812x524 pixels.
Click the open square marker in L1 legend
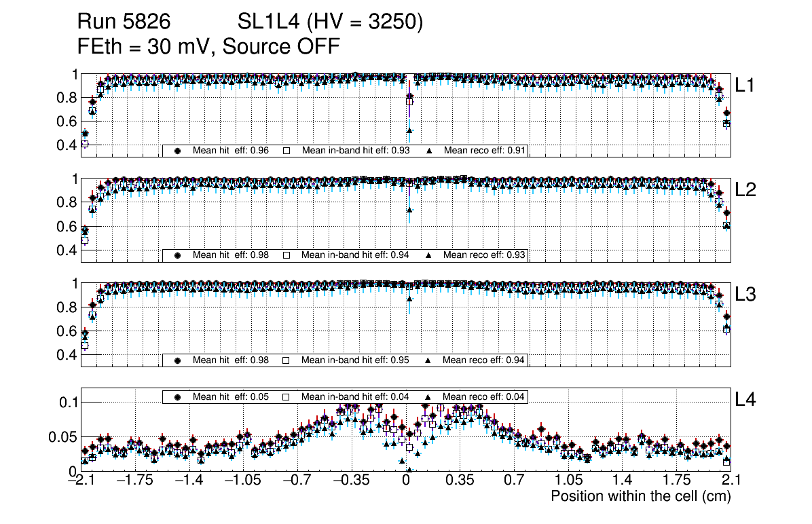click(x=286, y=151)
